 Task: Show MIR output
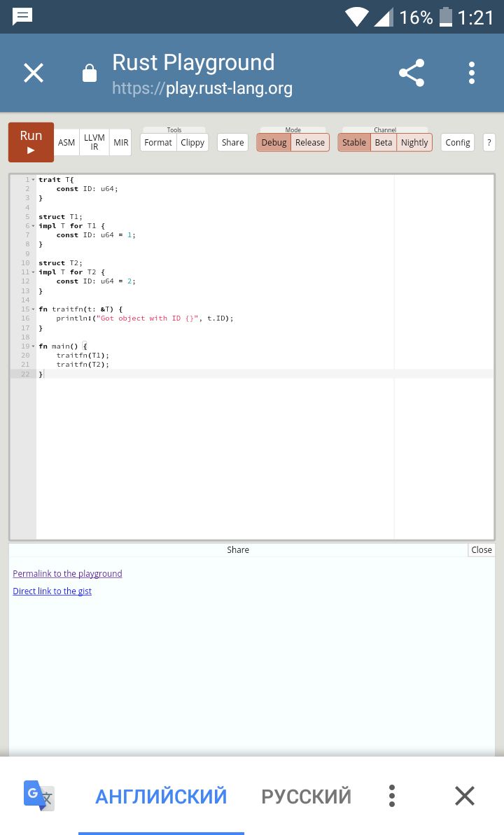click(121, 142)
